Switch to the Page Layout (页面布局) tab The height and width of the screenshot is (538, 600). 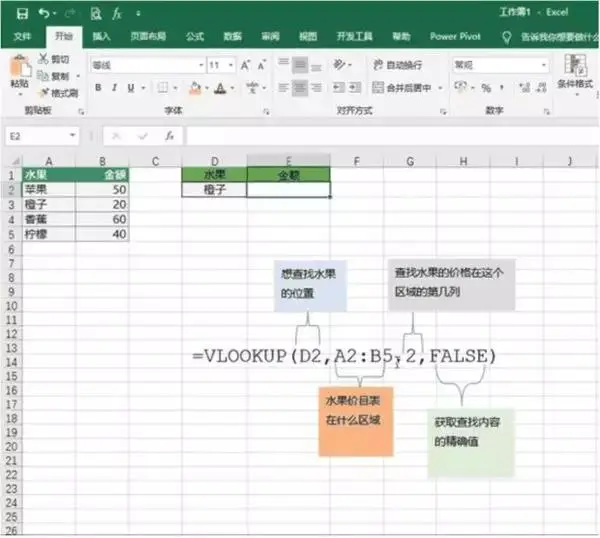point(148,37)
